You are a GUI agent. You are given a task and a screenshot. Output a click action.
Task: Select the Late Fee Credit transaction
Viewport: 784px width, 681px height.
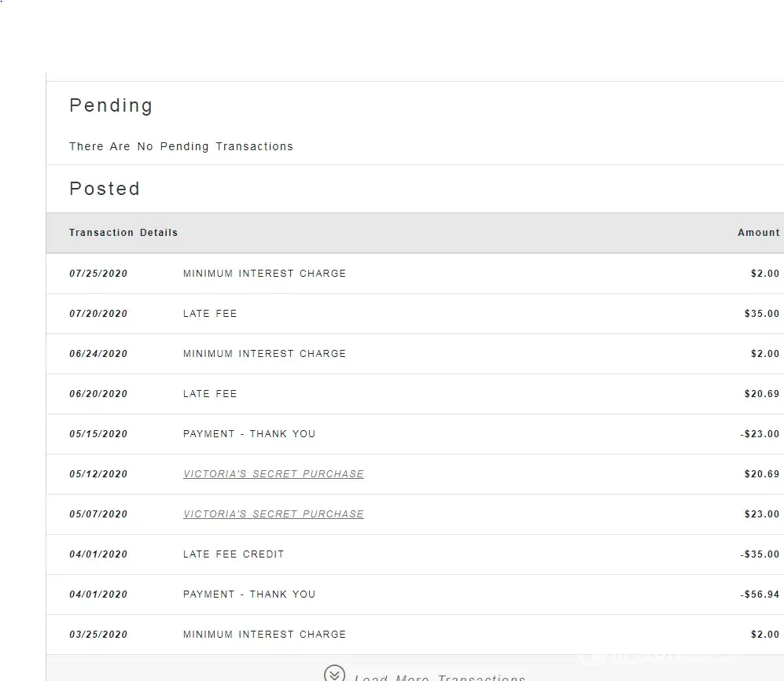point(233,554)
